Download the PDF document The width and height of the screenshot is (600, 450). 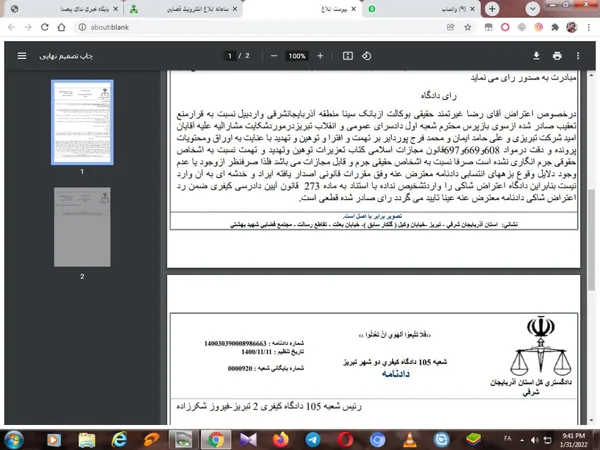click(536, 56)
